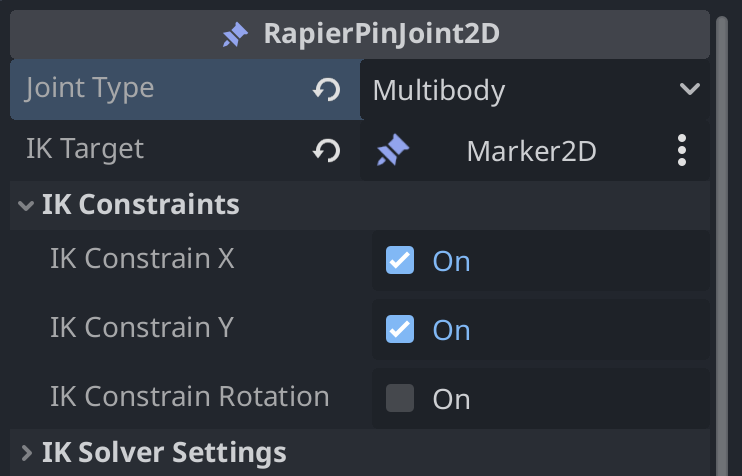The height and width of the screenshot is (476, 742).
Task: Click the Joint Type property label
Action: (x=90, y=88)
